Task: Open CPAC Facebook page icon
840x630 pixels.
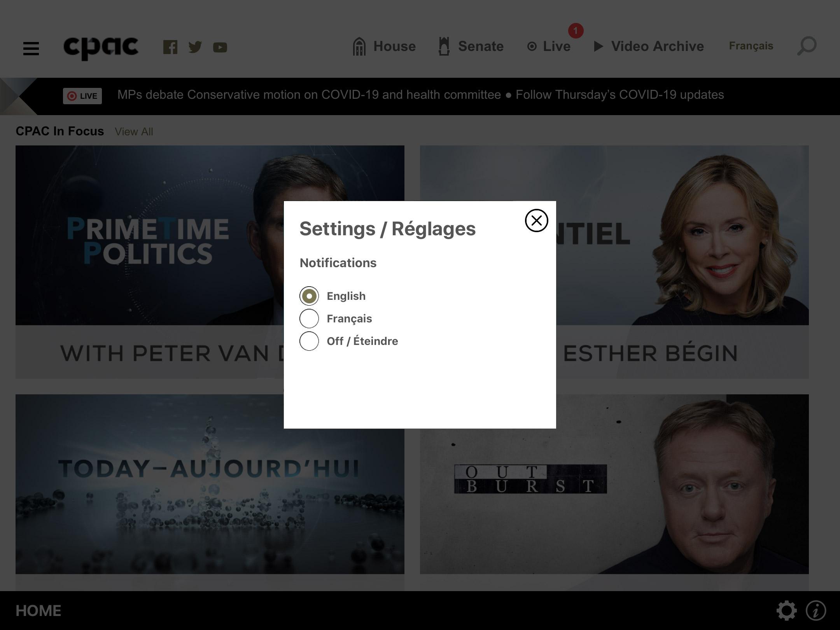Action: click(x=170, y=47)
